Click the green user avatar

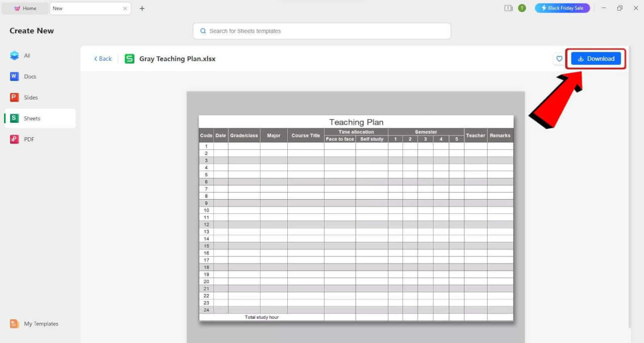[x=522, y=8]
